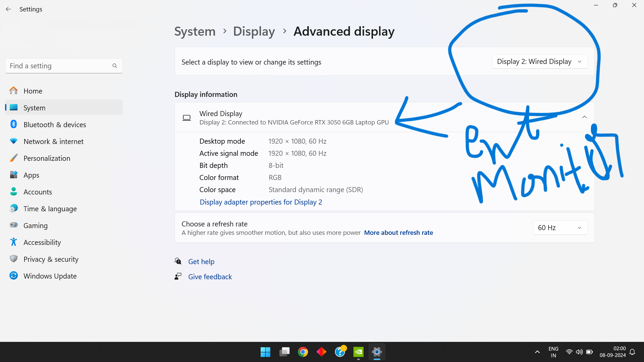Click the Windows Update sync icon
The height and width of the screenshot is (362, 644).
(x=13, y=276)
